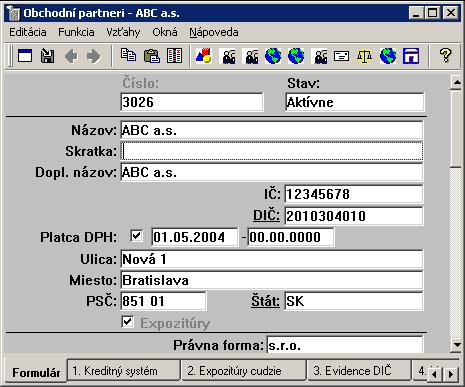This screenshot has width=465, height=387.
Task: Click the colored shapes toolbar icon
Action: [204, 56]
